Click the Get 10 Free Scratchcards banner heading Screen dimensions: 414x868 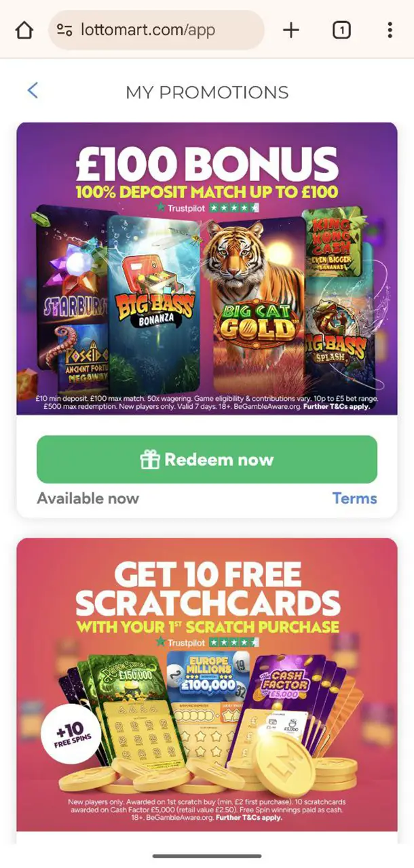[207, 589]
